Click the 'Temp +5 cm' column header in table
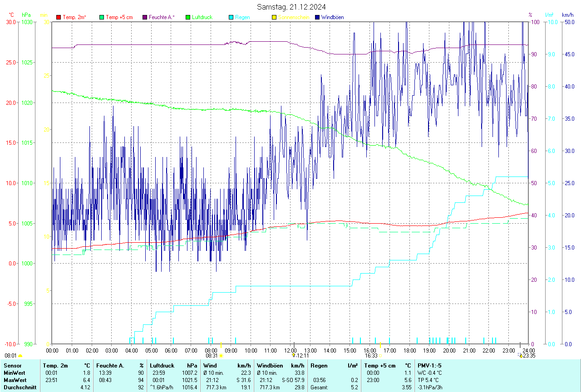The width and height of the screenshot is (581, 392). click(380, 366)
